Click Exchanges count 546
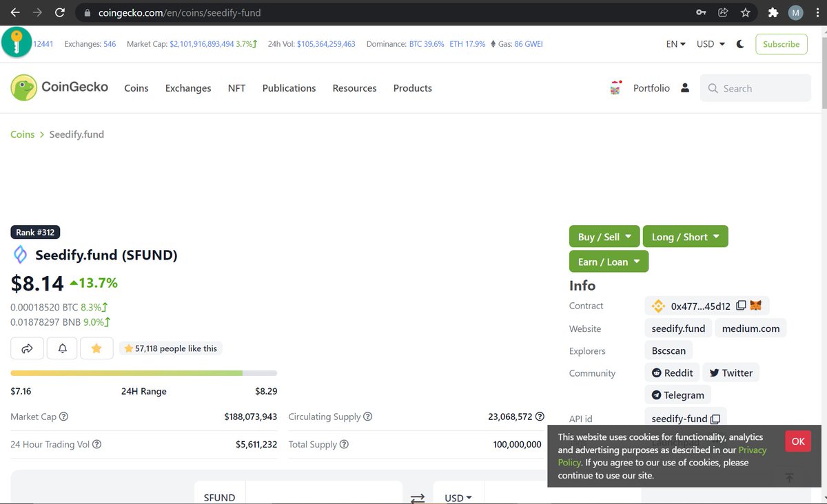Viewport: 827px width, 504px height. (x=110, y=44)
